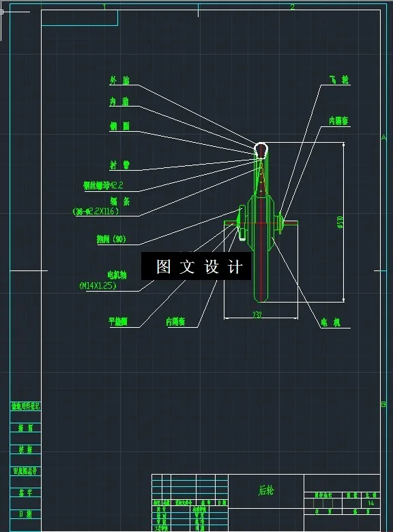Select the 外胎 part label
Screen dimensions: 393x532
pos(119,81)
